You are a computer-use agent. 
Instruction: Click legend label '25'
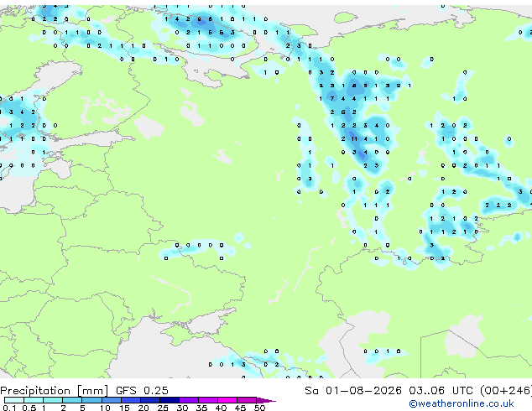163,408
